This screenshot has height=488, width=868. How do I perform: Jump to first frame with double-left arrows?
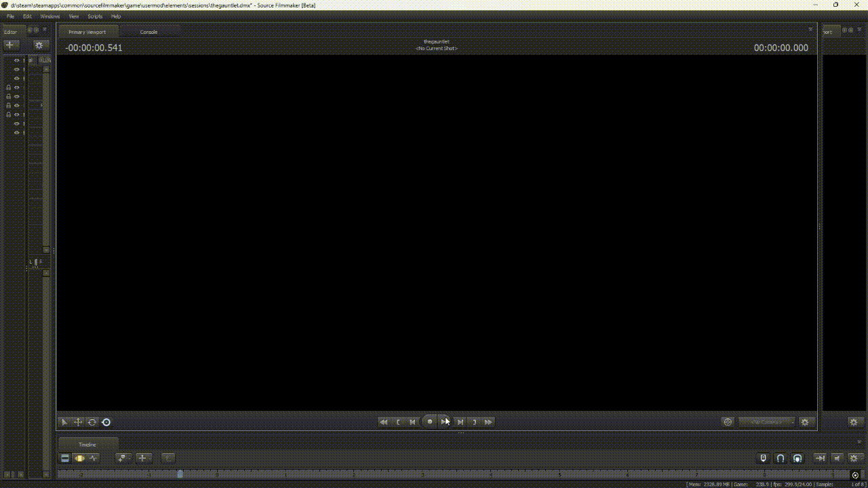point(384,422)
